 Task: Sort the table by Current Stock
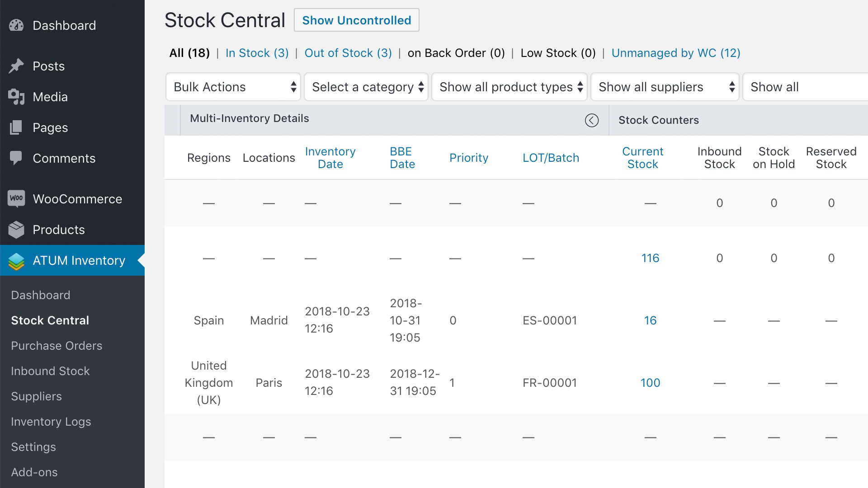tap(642, 158)
